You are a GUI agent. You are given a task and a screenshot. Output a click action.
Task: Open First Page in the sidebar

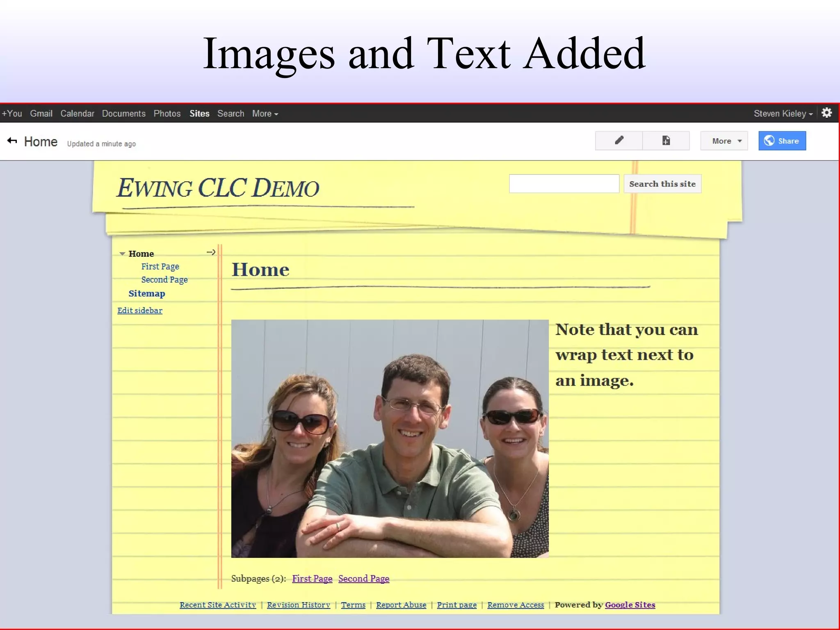(x=160, y=267)
